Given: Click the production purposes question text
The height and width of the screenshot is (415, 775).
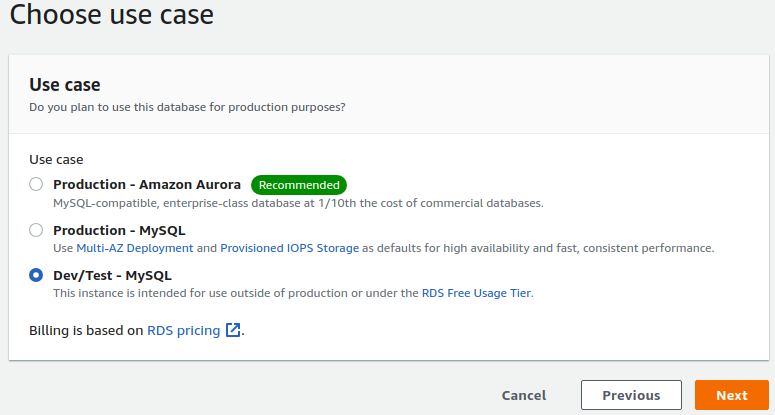Looking at the screenshot, I should point(187,107).
